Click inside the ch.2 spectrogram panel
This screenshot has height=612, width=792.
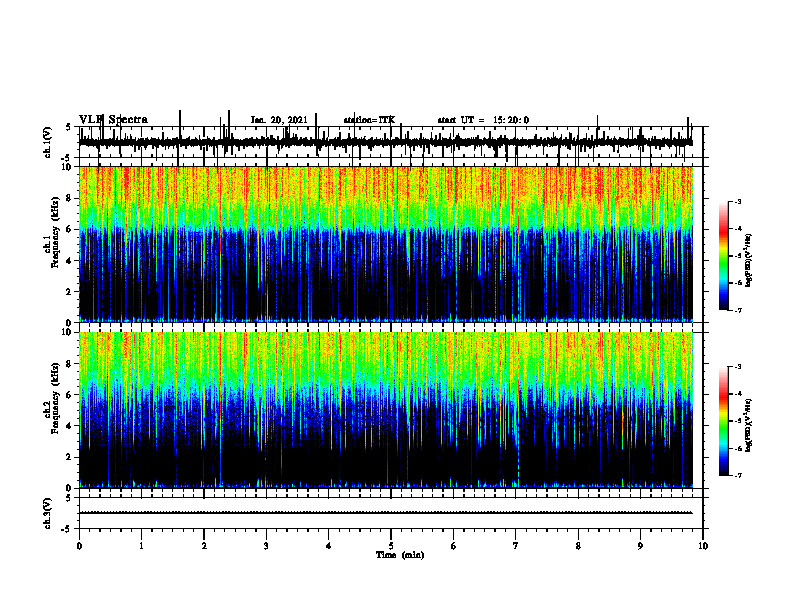coord(386,410)
